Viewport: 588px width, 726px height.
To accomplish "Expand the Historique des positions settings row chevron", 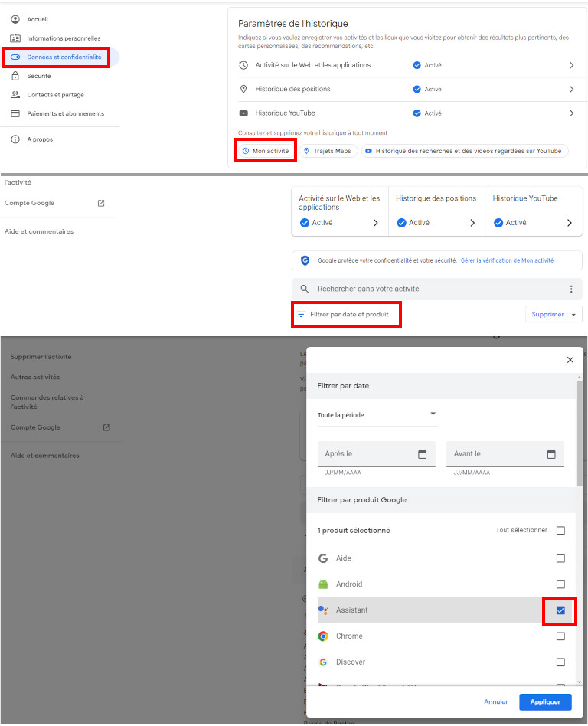I will 571,89.
